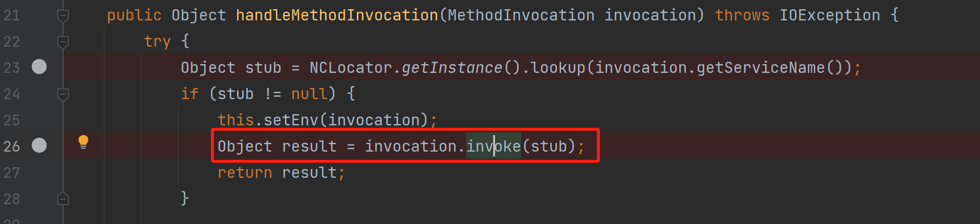The width and height of the screenshot is (980, 224).
Task: Click the handleMethodInvocation method name
Action: (337, 16)
